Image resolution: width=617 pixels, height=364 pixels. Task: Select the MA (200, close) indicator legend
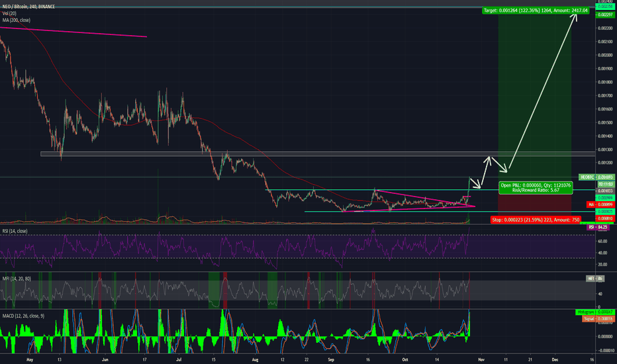[x=16, y=20]
